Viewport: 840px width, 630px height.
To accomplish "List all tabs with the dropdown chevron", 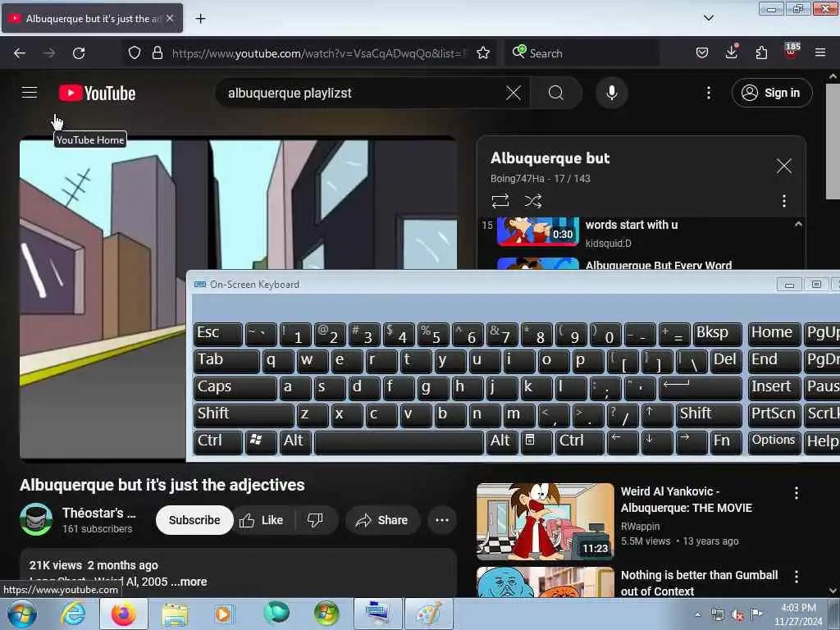I will click(708, 18).
